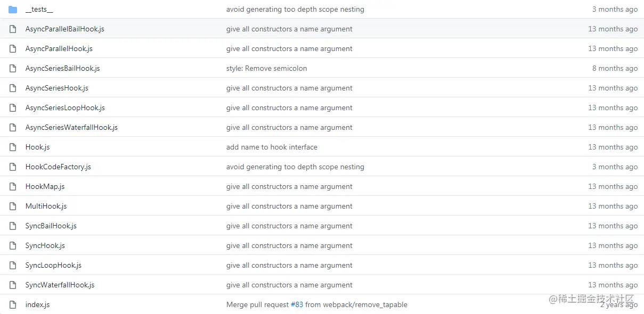Viewport: 644px width, 314px height.
Task: View 'add name to hook interface' commit
Action: 272,147
